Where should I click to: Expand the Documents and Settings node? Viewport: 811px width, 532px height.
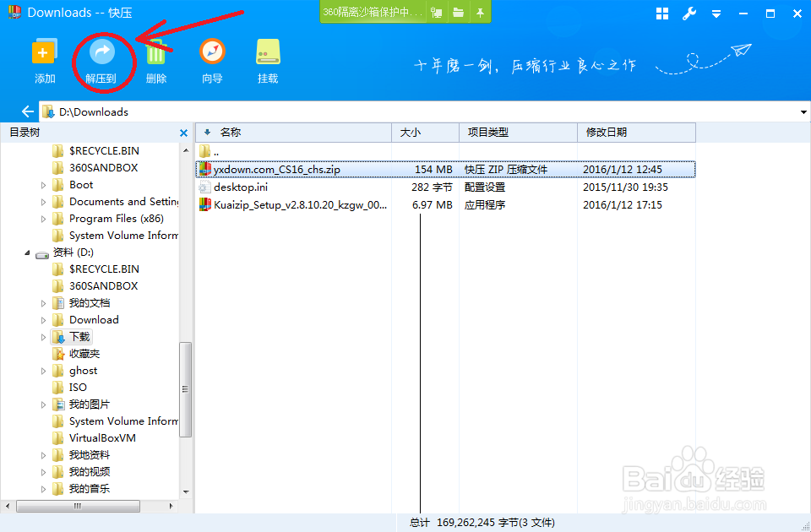43,202
